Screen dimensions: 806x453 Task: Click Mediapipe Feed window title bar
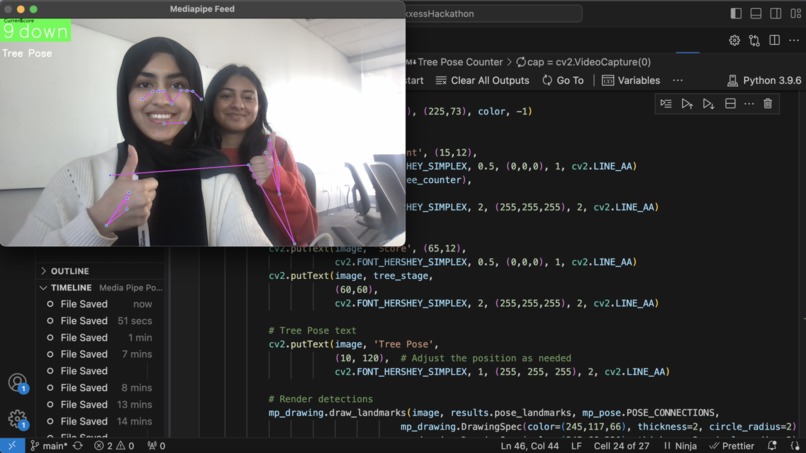[203, 9]
